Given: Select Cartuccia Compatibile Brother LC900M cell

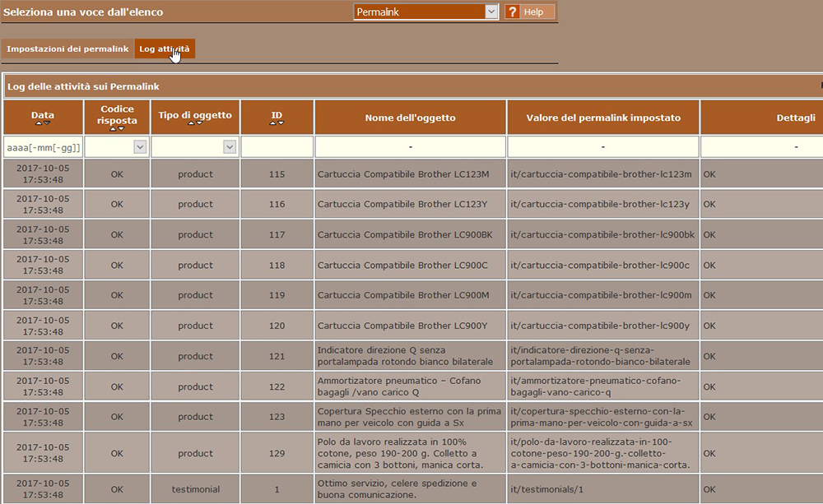Looking at the screenshot, I should tap(411, 294).
